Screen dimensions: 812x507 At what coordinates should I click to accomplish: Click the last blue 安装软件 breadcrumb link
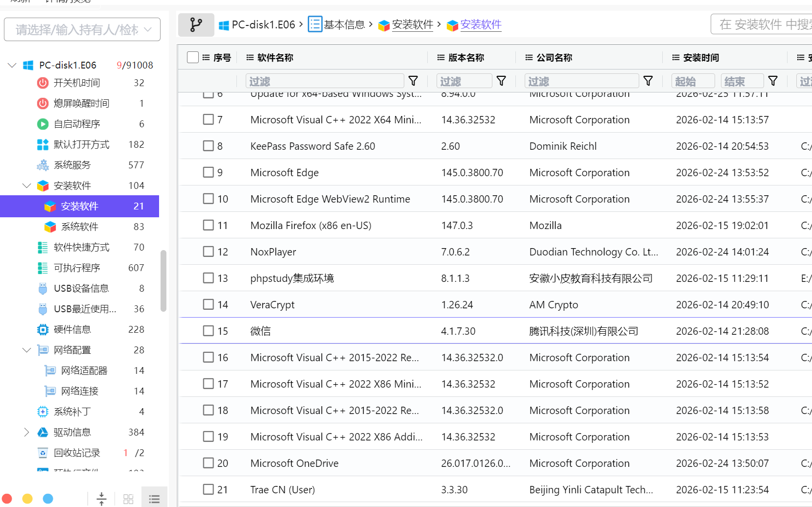(x=481, y=24)
